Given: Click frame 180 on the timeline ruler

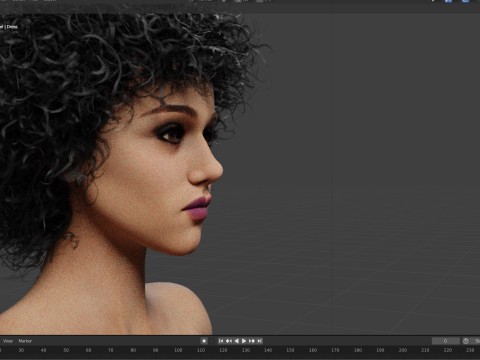Looking at the screenshot, I should click(x=358, y=350).
